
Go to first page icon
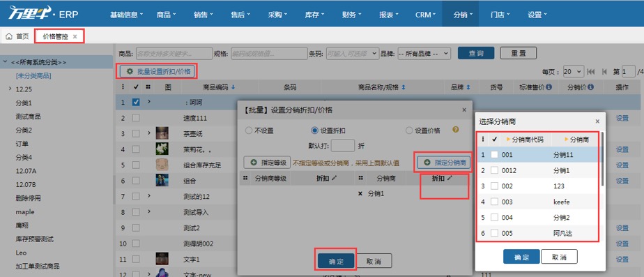pyautogui.click(x=591, y=71)
